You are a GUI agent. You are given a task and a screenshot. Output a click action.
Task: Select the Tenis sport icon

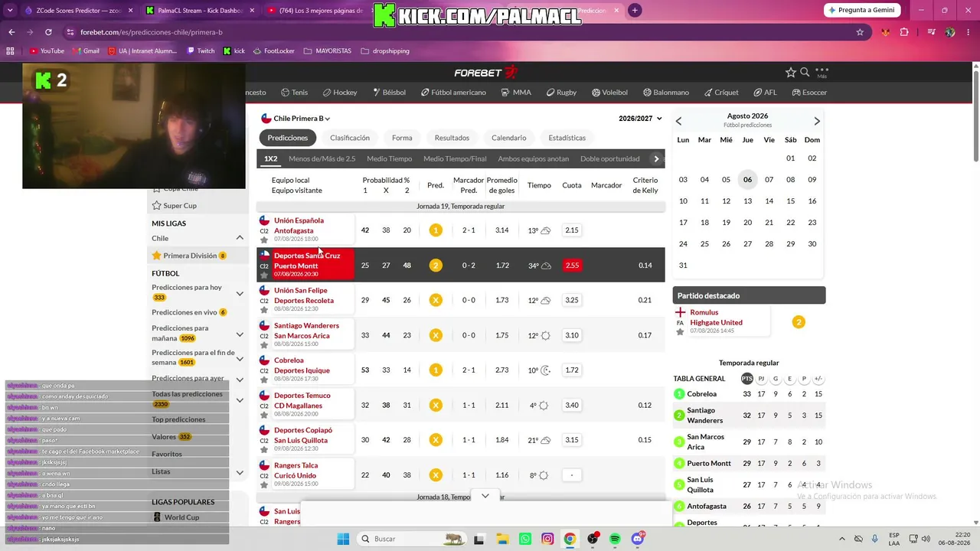286,93
